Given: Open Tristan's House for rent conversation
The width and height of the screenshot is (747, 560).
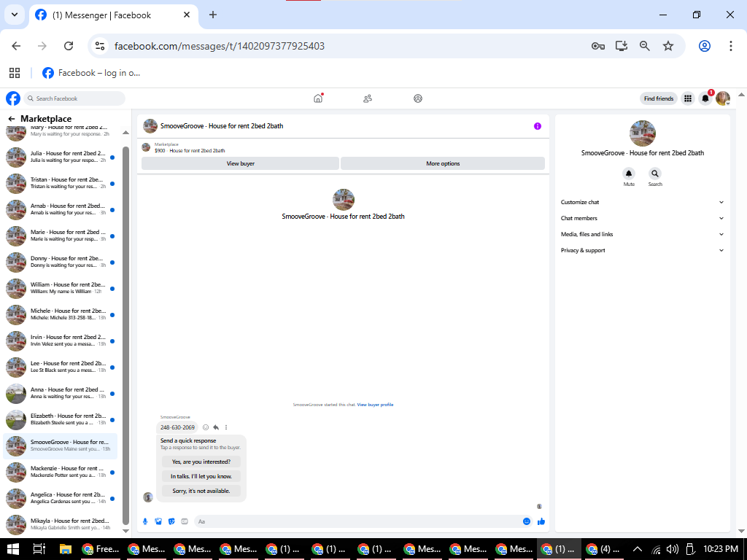Looking at the screenshot, I should tap(60, 183).
